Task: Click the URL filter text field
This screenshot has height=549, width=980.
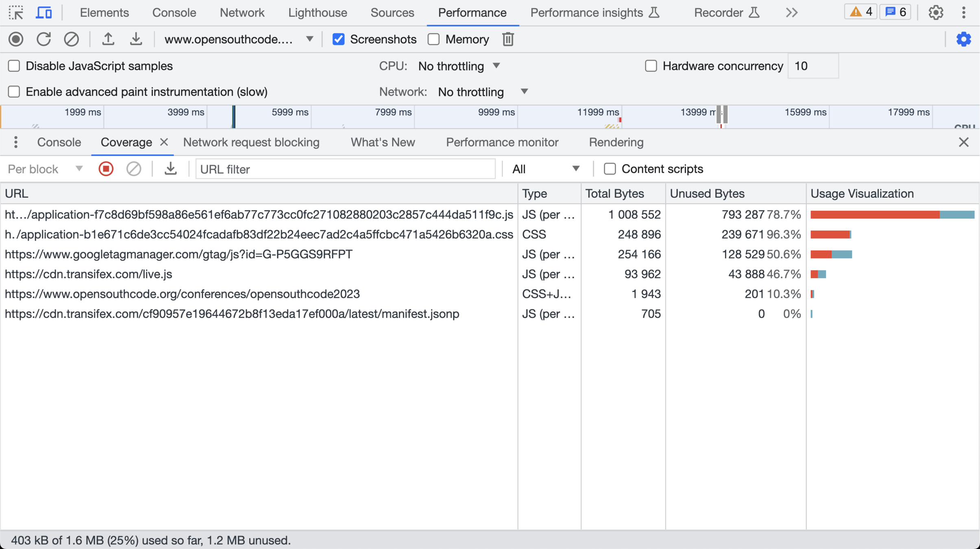Action: tap(345, 169)
